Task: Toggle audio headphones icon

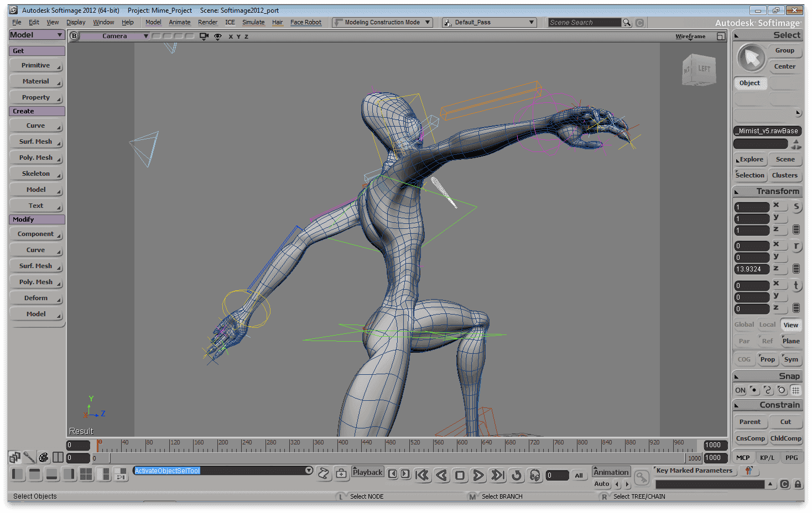Action: [x=535, y=475]
